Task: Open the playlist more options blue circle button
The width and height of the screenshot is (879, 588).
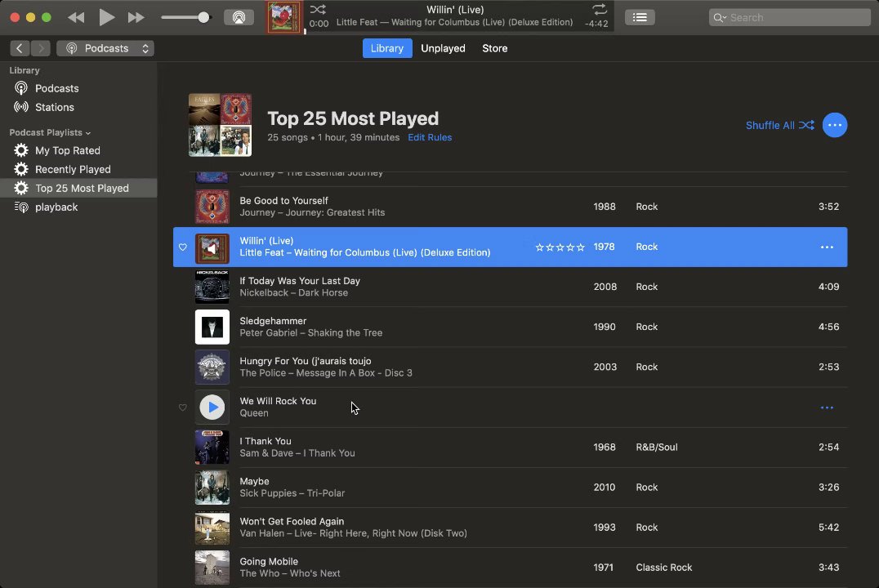Action: tap(834, 125)
